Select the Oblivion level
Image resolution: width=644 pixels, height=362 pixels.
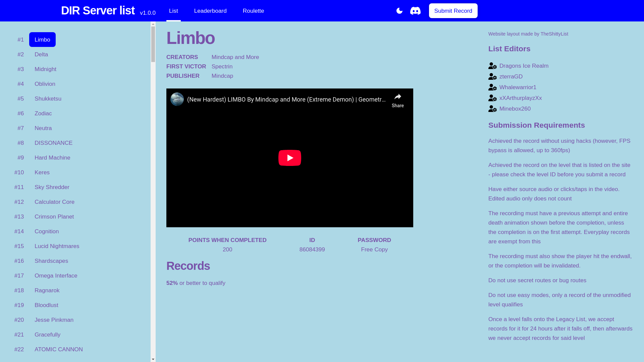45,84
